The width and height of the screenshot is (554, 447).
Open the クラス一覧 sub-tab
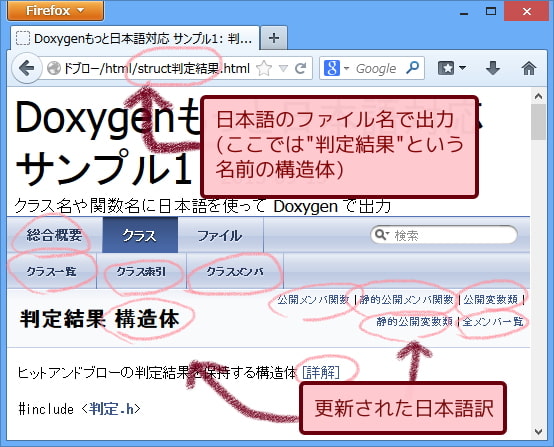(x=52, y=271)
